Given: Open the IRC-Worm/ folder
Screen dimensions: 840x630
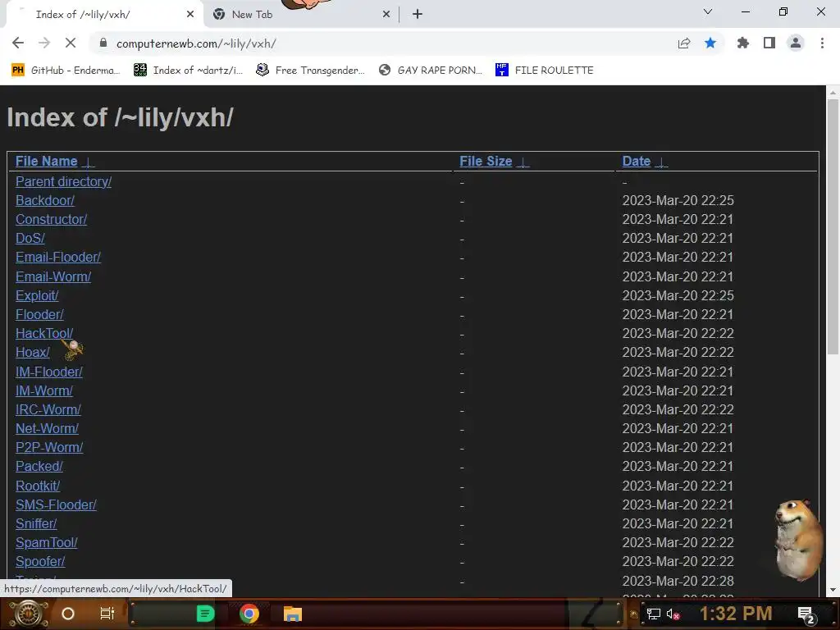Looking at the screenshot, I should tap(48, 409).
